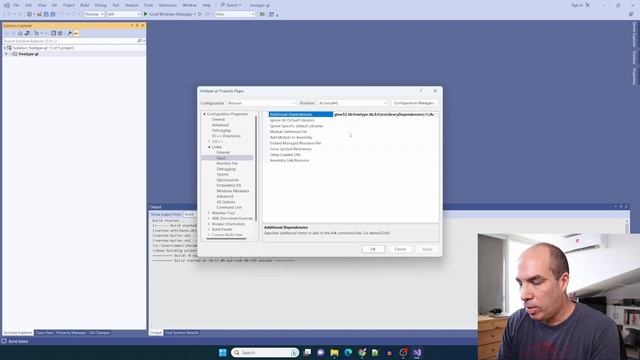Click the Windows Start button in taskbar
640x360 pixels.
coord(222,353)
